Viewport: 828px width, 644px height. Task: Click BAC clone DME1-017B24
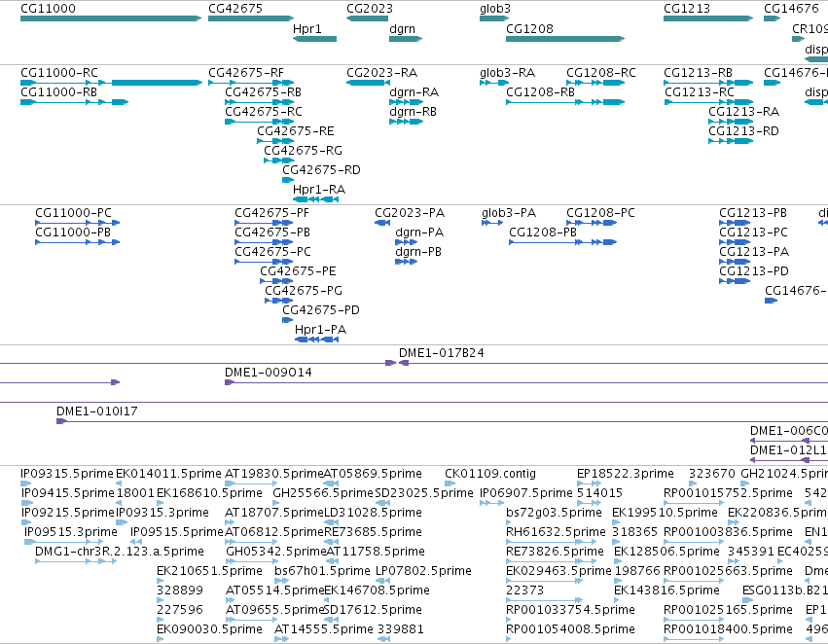click(x=442, y=353)
